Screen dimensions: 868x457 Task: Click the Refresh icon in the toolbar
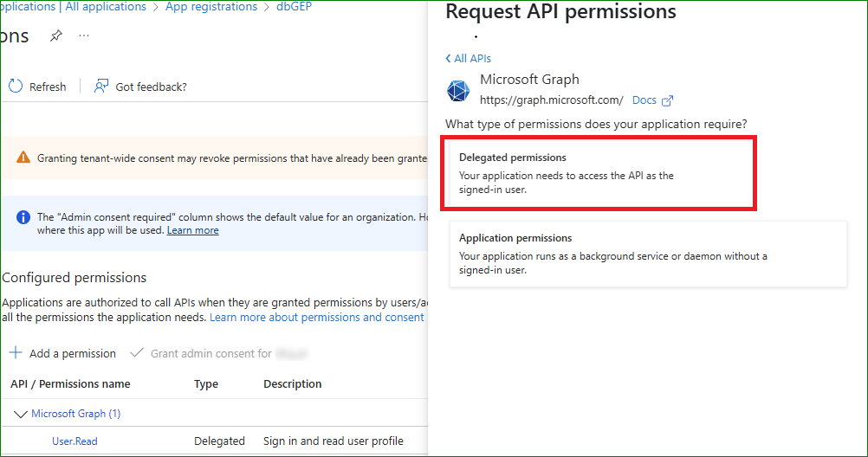coord(16,86)
